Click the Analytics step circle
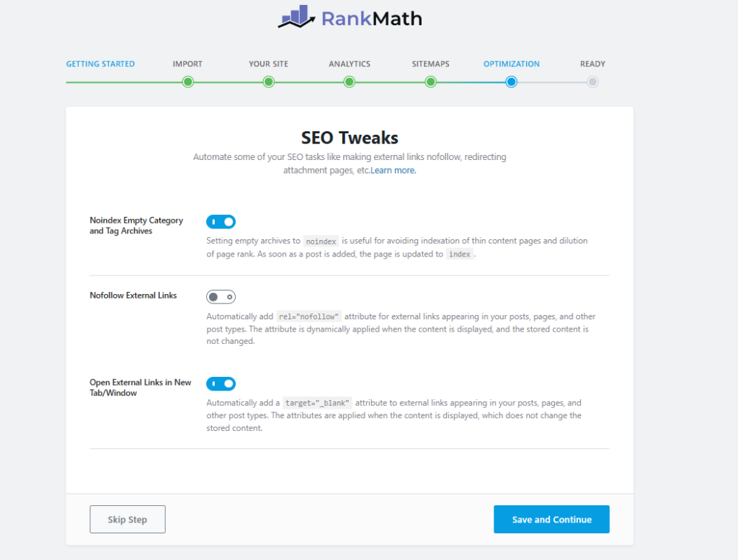Image resolution: width=738 pixels, height=560 pixels. click(x=350, y=82)
